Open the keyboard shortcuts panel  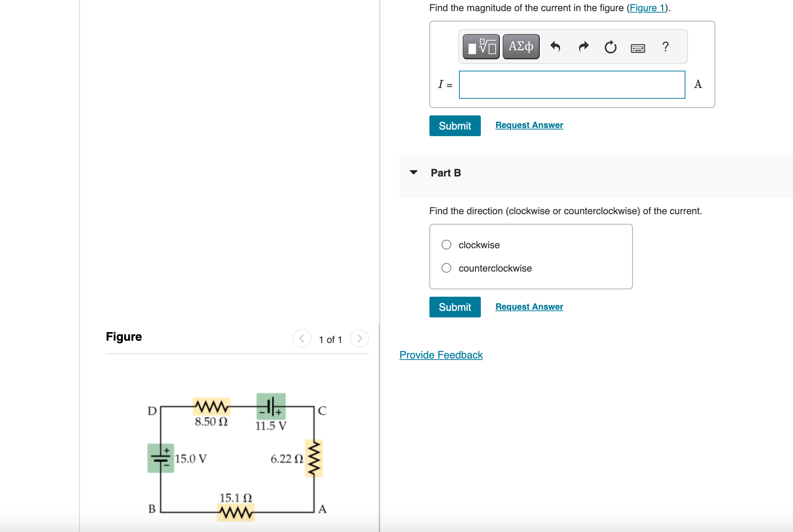(x=638, y=47)
